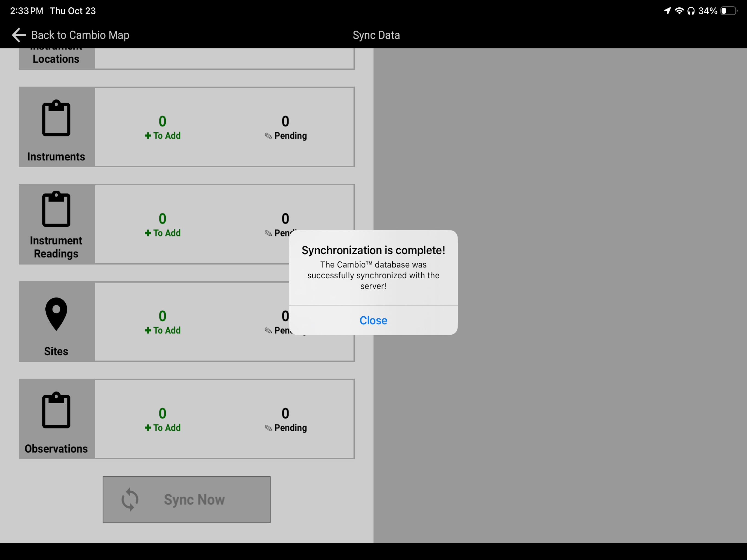Tap the plus icon in Sites To Add
747x560 pixels.
click(148, 330)
